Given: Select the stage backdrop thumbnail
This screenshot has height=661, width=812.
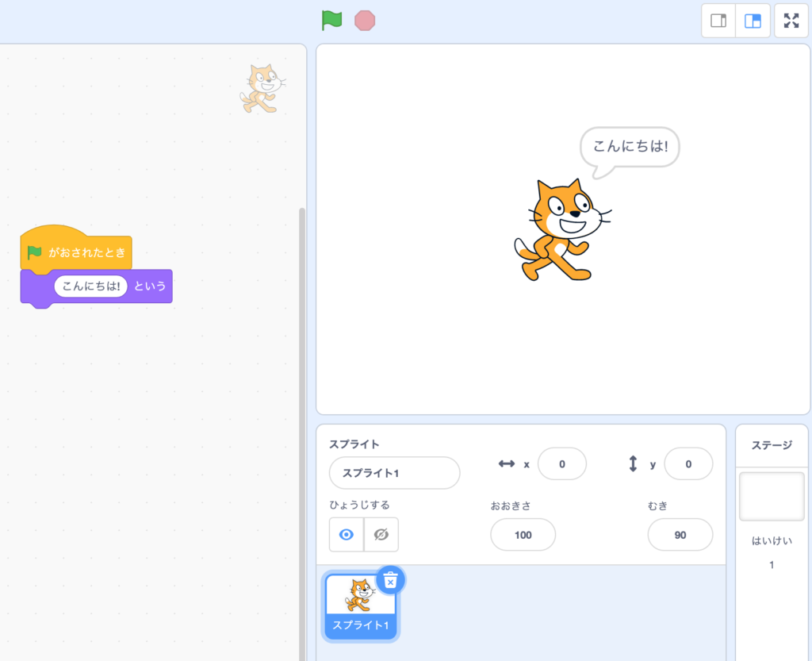Looking at the screenshot, I should click(x=772, y=497).
